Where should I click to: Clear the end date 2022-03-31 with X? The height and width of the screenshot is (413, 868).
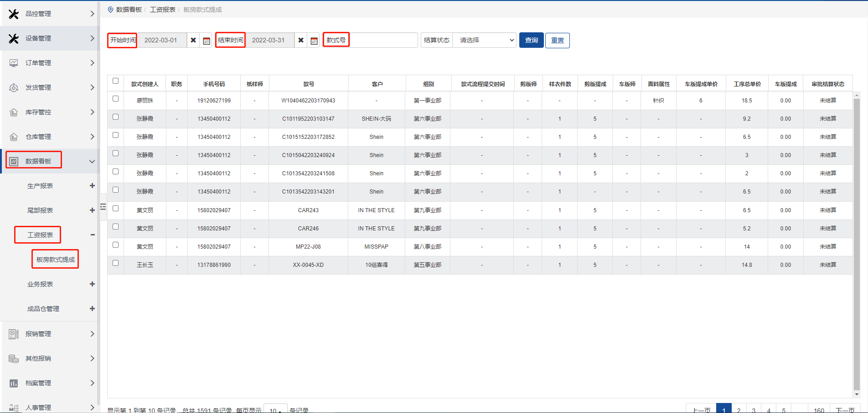click(x=301, y=41)
